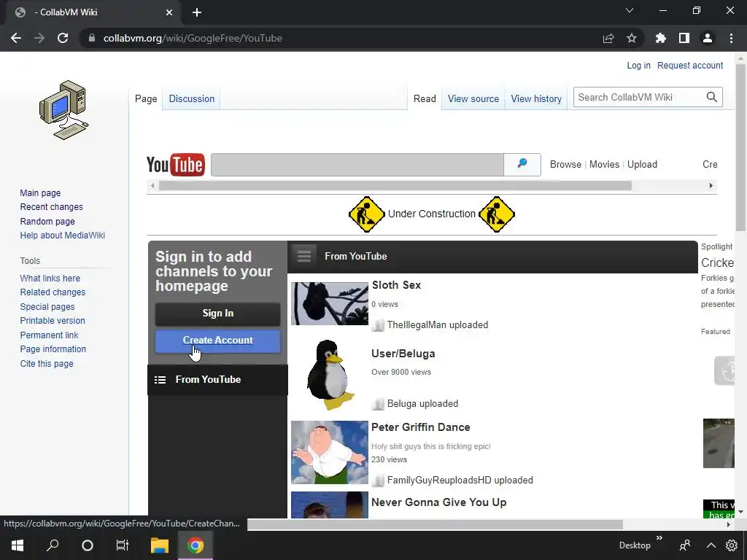Click the Printable version link
The image size is (747, 560).
[53, 321]
